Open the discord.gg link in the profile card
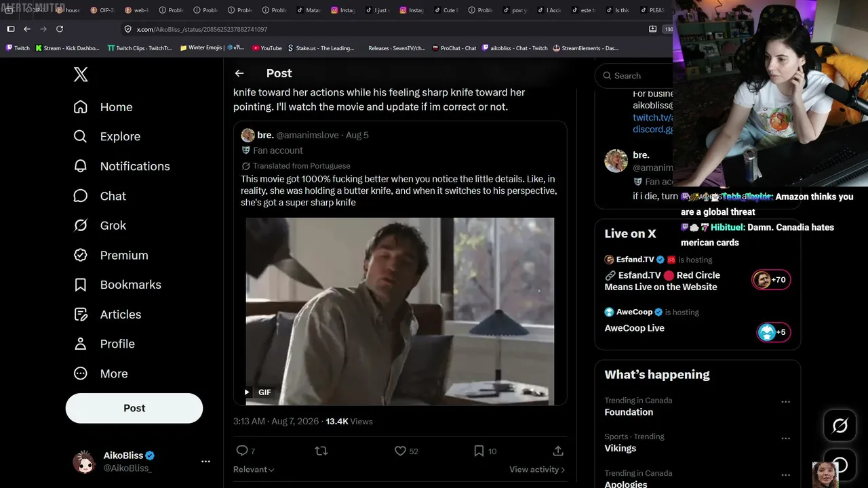Screen dimensions: 868x488 point(652,129)
